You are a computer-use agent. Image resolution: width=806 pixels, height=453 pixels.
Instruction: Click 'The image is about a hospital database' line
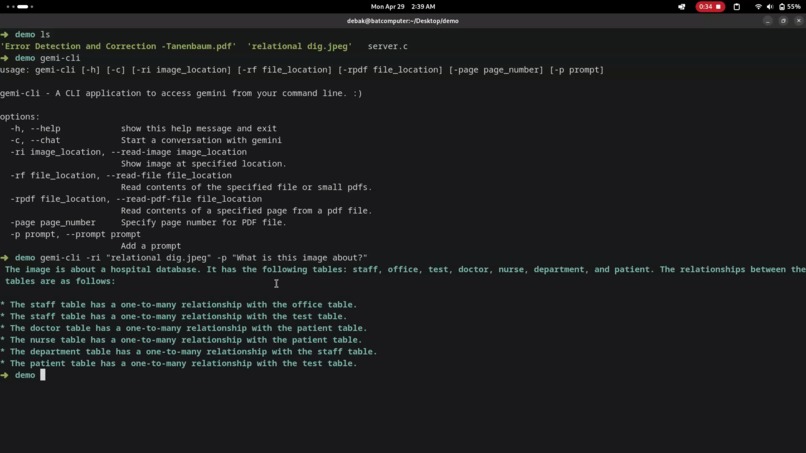click(405, 269)
